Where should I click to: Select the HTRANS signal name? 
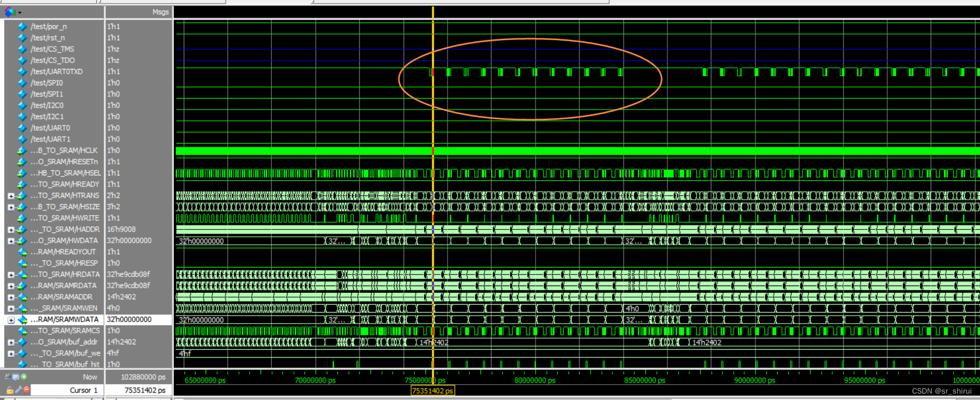point(65,195)
